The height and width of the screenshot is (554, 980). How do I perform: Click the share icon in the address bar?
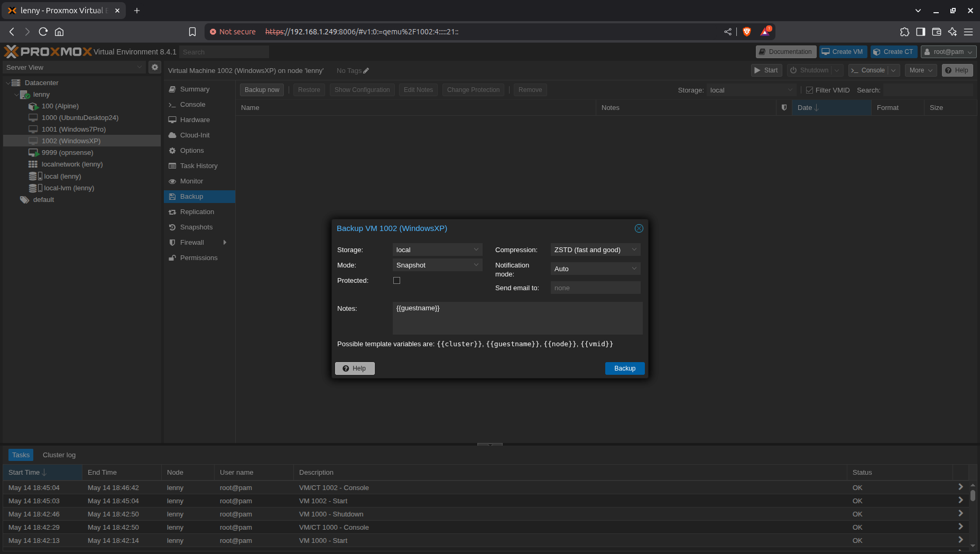728,32
